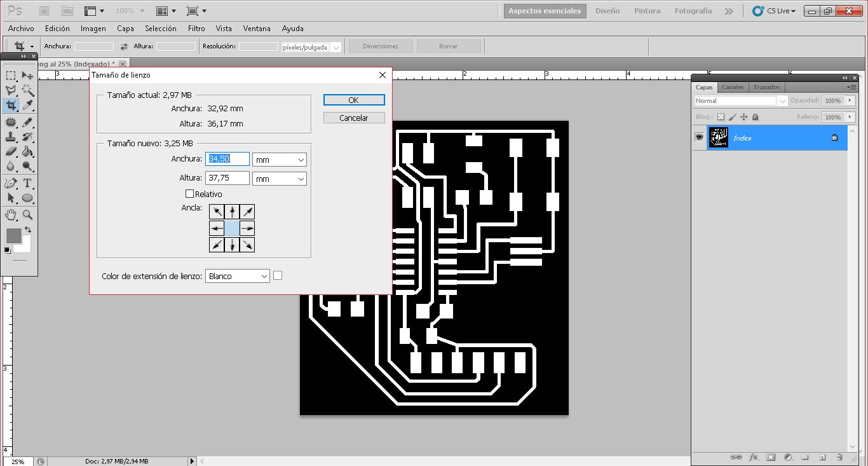
Task: Open the Imagen menu
Action: [93, 29]
